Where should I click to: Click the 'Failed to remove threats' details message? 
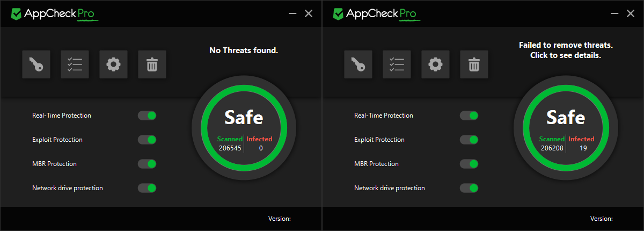click(x=566, y=50)
